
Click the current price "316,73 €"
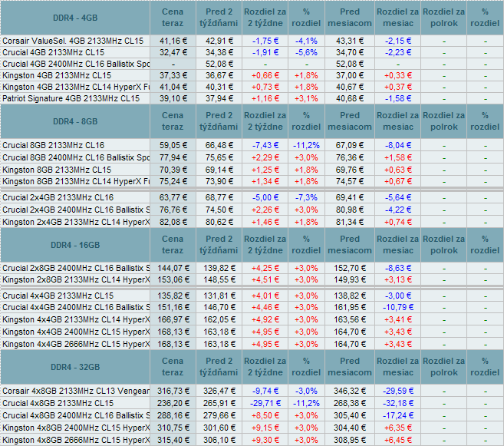pos(173,391)
